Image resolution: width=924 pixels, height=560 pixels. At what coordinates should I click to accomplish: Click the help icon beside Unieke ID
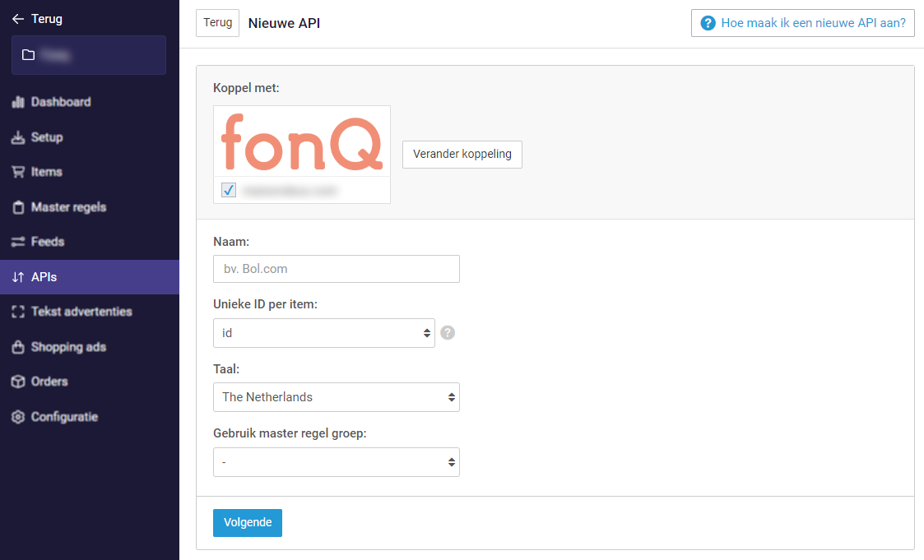pyautogui.click(x=448, y=333)
